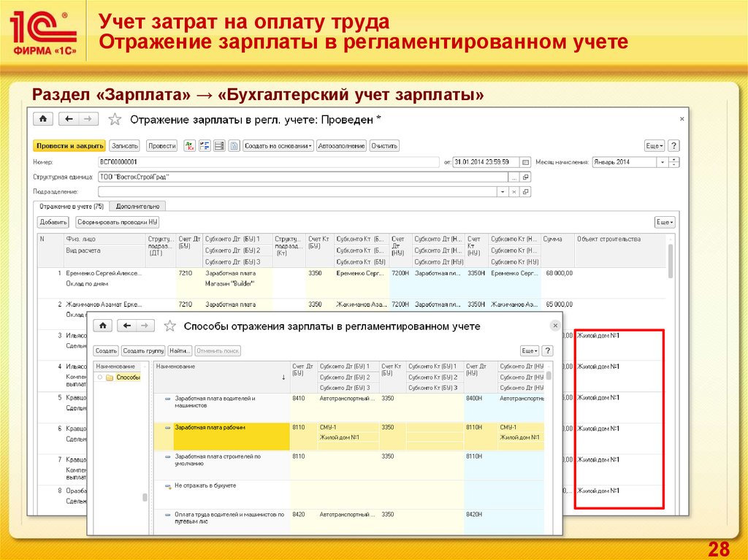Switch to Дополнительно tab

[x=138, y=207]
